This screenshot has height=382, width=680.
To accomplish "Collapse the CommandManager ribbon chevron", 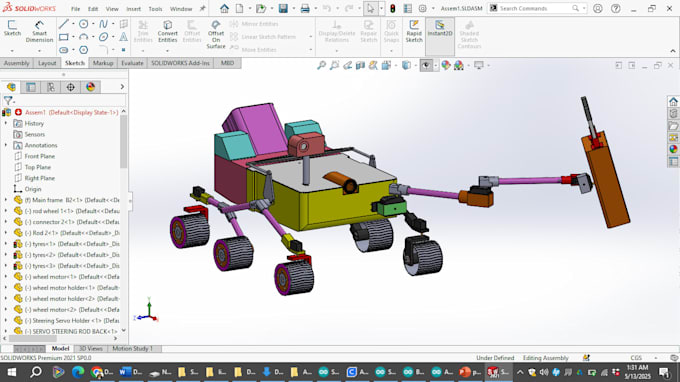I will coord(673,51).
